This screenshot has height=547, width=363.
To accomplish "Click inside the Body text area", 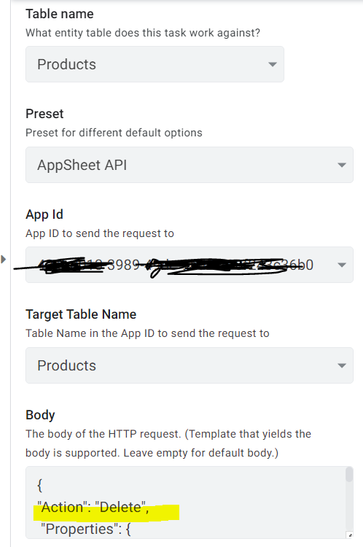I will coord(185,503).
